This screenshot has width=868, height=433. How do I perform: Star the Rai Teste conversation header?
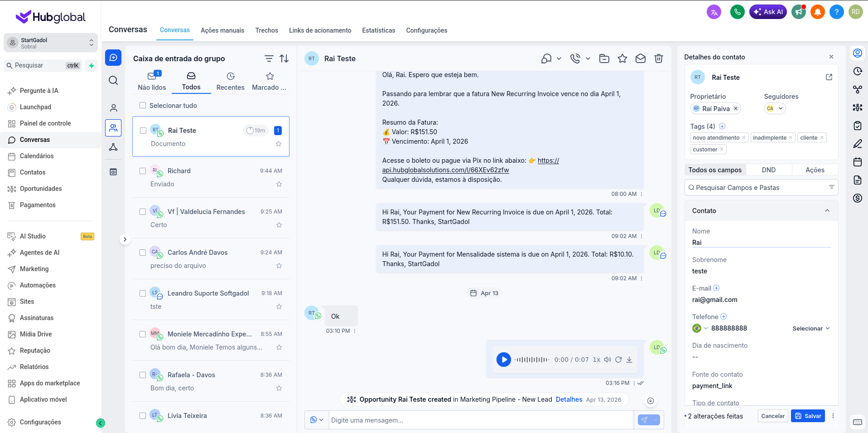(x=622, y=58)
